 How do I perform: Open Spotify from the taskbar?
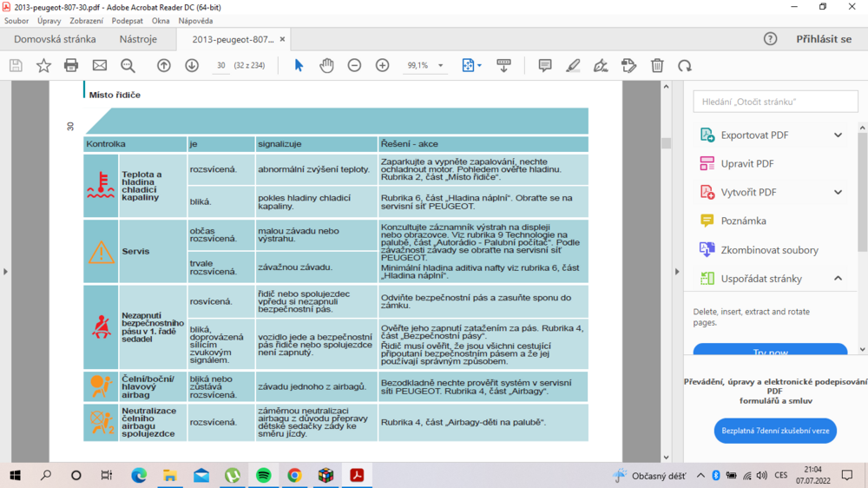(264, 475)
